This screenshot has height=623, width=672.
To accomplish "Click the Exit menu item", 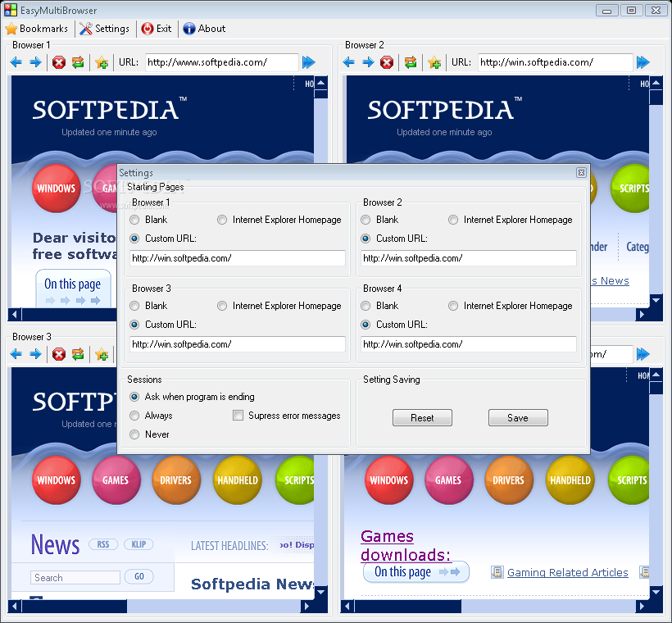I will click(157, 29).
